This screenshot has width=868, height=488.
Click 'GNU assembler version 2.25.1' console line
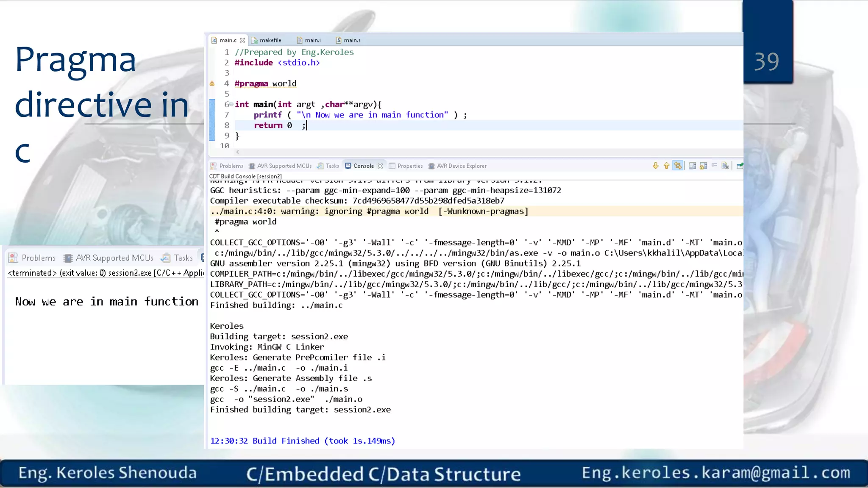point(395,263)
